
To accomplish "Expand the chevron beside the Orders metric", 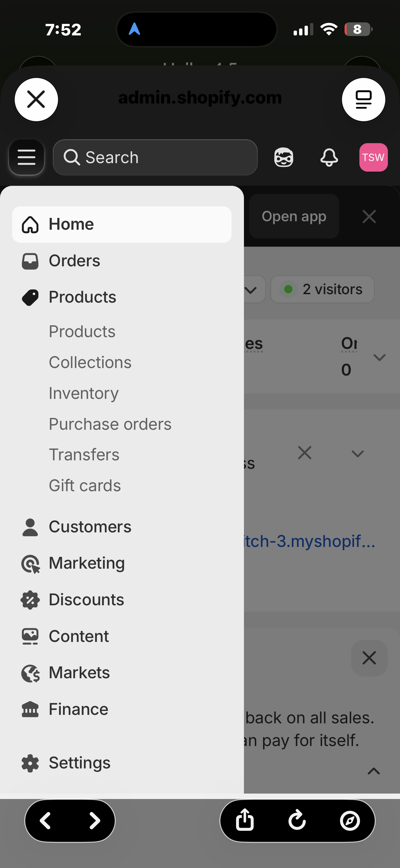I will [x=379, y=357].
